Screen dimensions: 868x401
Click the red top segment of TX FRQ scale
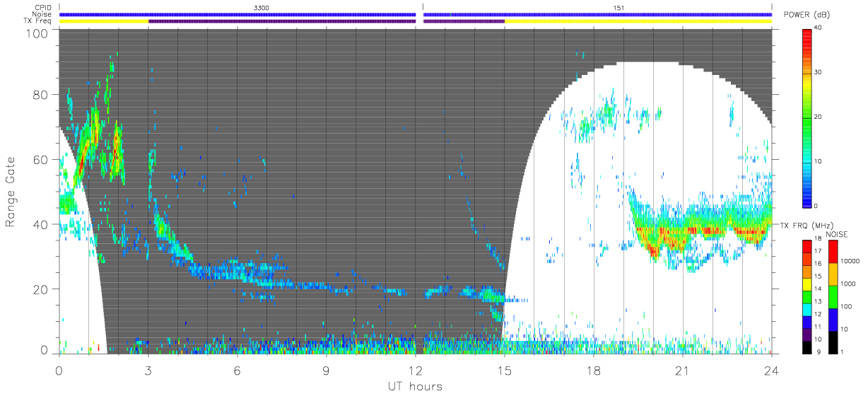(x=808, y=246)
